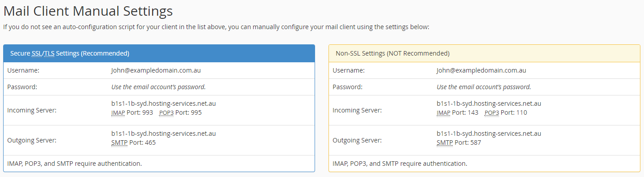Click the TLS abbreviation in the secure header
This screenshot has height=177, width=644.
(49, 53)
